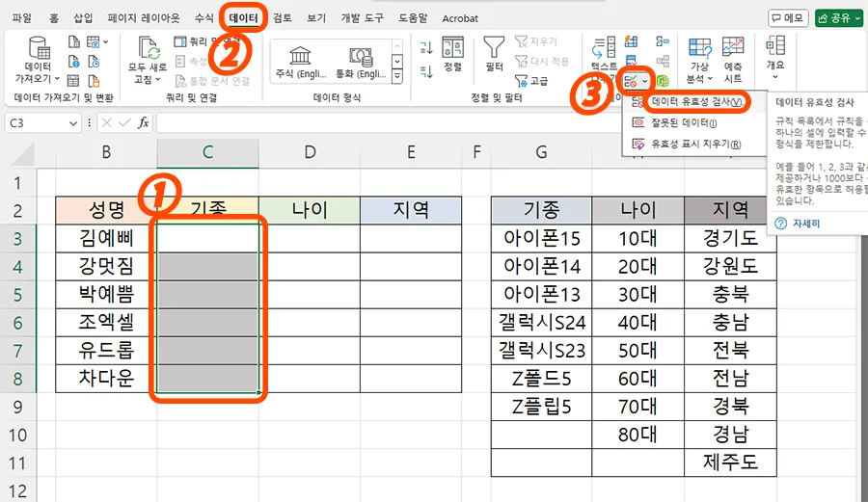
Task: Click the Recent Sources icon
Action: pos(94,62)
